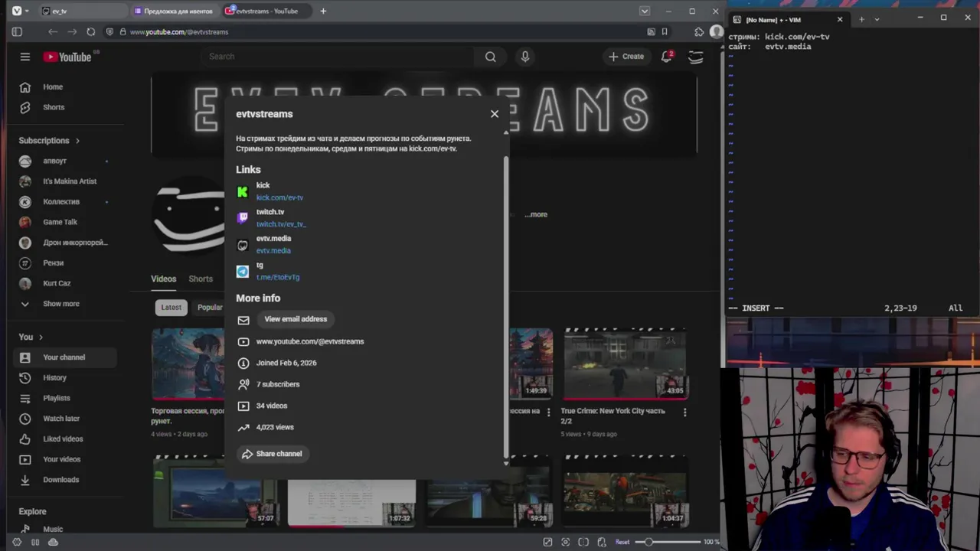Select the evtvstreams - YouTube tab
The image size is (980, 551).
(266, 11)
